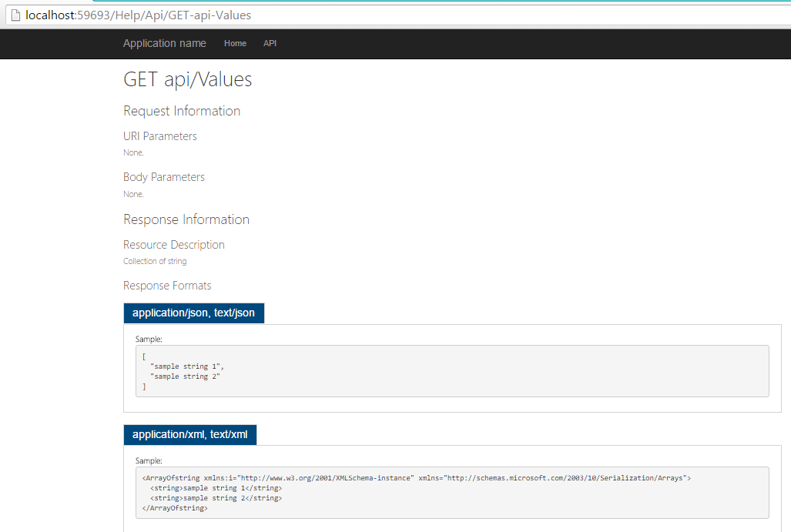Click the Response Formats heading
Image resolution: width=791 pixels, height=532 pixels.
[x=167, y=286]
